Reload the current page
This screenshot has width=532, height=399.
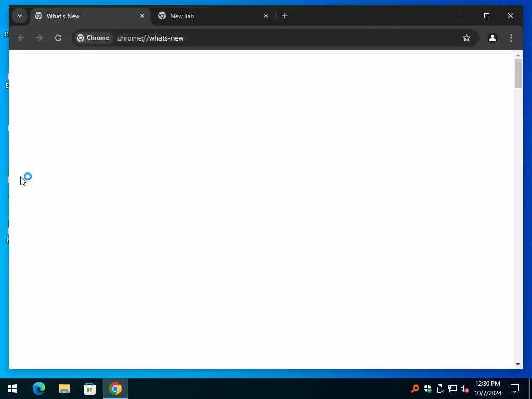58,38
